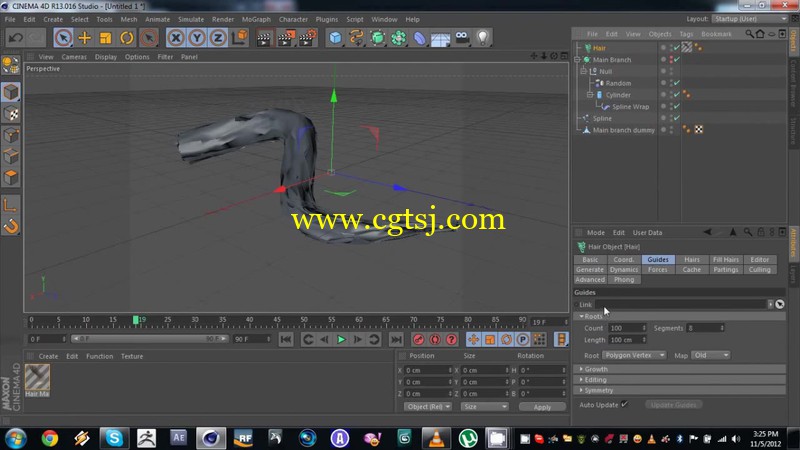The image size is (800, 450).
Task: Expand the Symmetry section
Action: click(x=581, y=390)
